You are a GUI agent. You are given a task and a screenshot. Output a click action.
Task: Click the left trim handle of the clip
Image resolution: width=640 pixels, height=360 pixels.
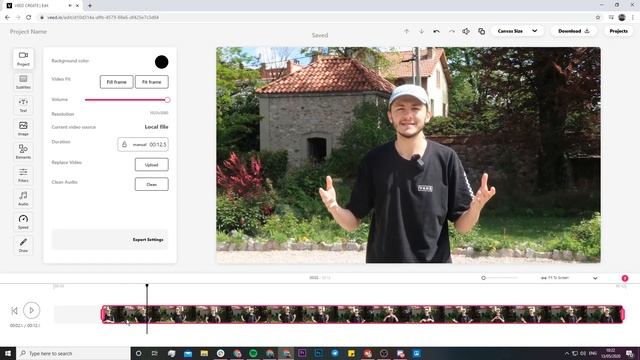click(103, 314)
